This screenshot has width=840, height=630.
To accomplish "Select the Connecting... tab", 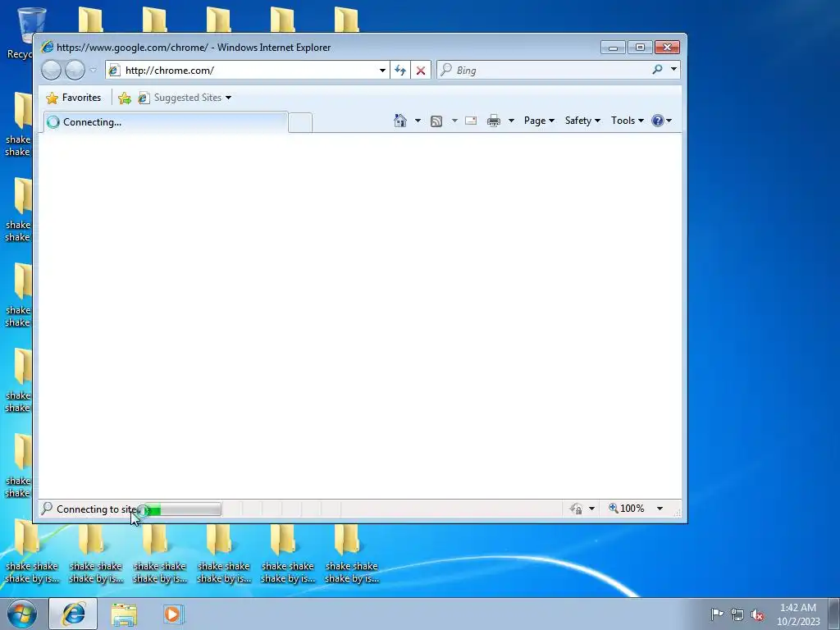I will click(165, 122).
